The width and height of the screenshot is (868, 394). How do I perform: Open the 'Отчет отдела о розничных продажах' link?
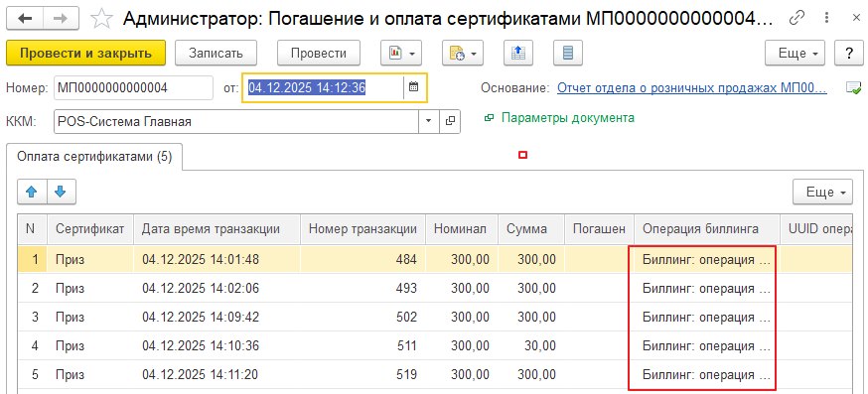coord(692,88)
